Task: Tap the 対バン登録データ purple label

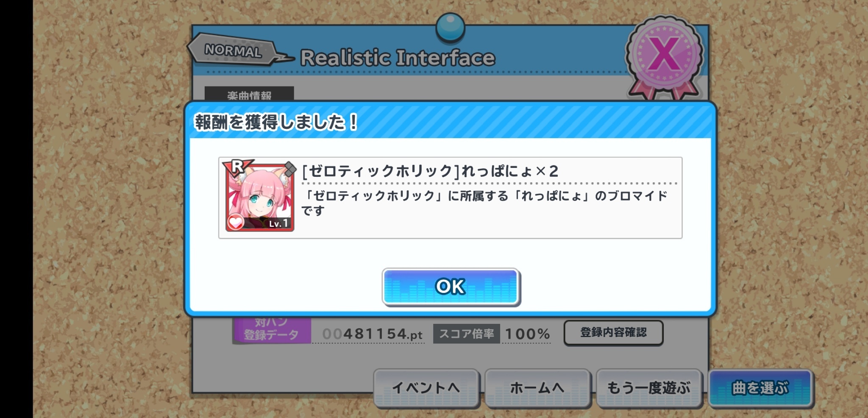Action: point(272,330)
